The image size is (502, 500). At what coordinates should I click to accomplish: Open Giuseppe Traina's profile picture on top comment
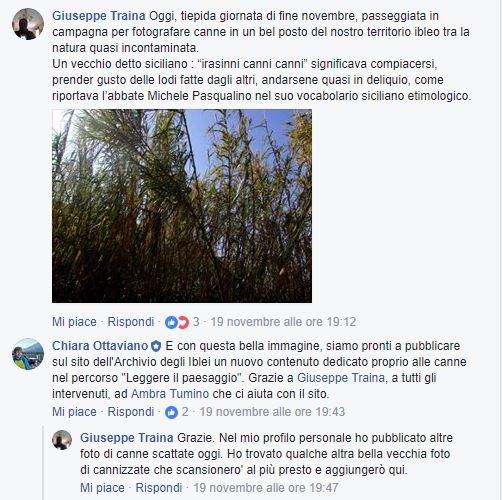(x=28, y=24)
